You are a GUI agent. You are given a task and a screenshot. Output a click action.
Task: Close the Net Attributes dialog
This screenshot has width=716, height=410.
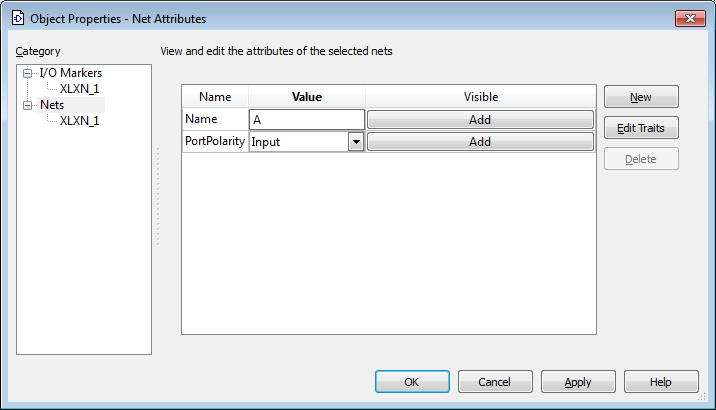(690, 18)
